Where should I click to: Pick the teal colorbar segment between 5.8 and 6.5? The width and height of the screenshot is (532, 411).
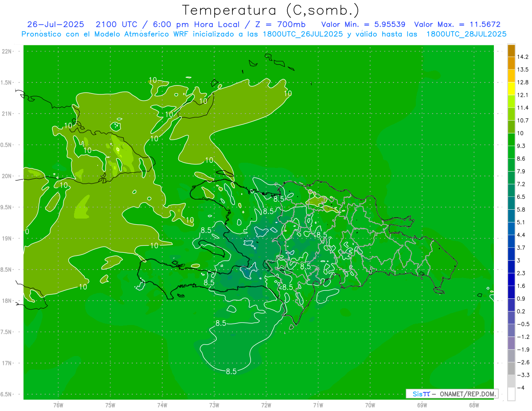point(511,203)
